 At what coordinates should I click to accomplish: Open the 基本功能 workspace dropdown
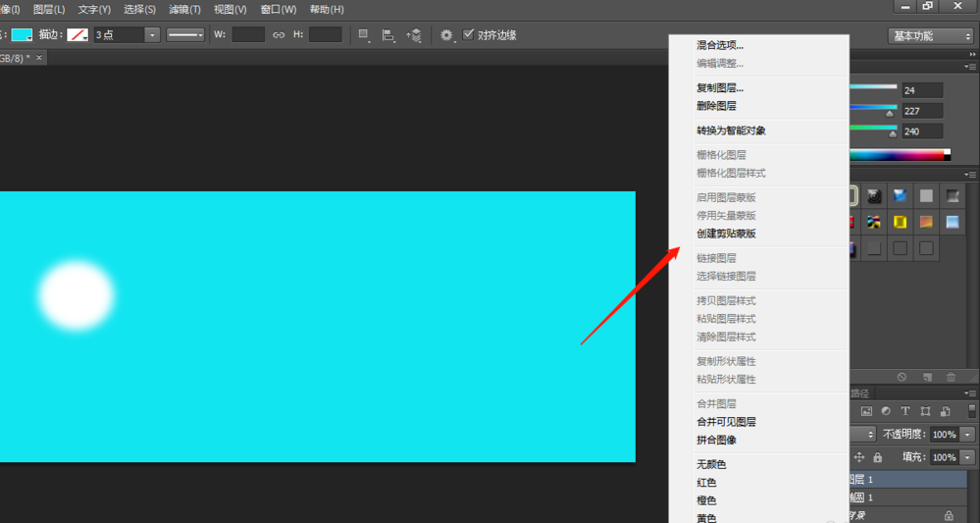coord(929,35)
